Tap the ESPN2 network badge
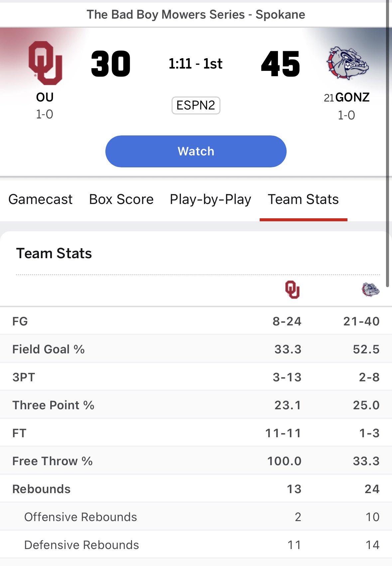This screenshot has width=392, height=566. [x=196, y=105]
